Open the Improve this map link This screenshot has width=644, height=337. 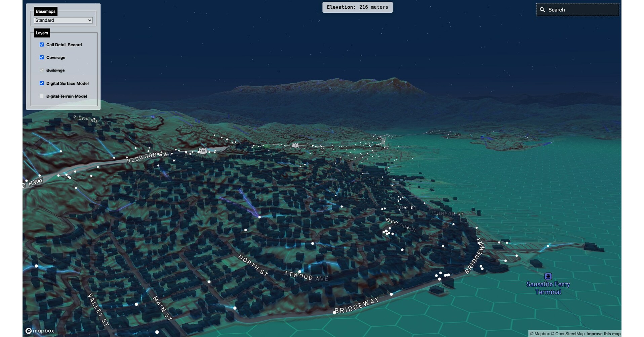point(603,334)
